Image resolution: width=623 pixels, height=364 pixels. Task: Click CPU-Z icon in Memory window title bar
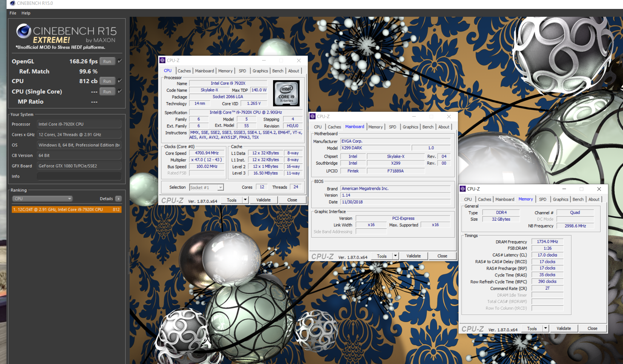[x=463, y=189]
